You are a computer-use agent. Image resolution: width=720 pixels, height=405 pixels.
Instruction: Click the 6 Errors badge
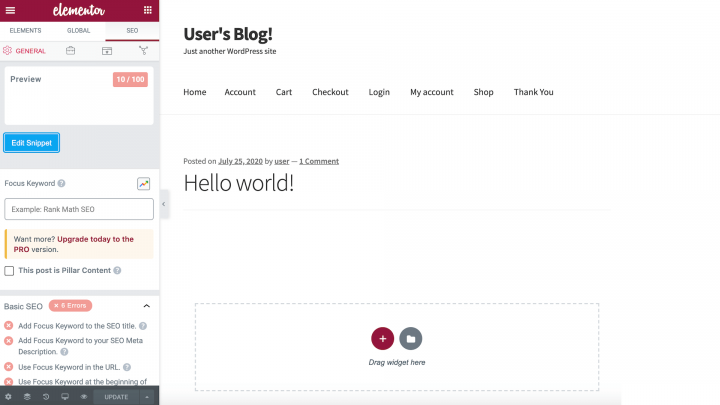(x=70, y=305)
